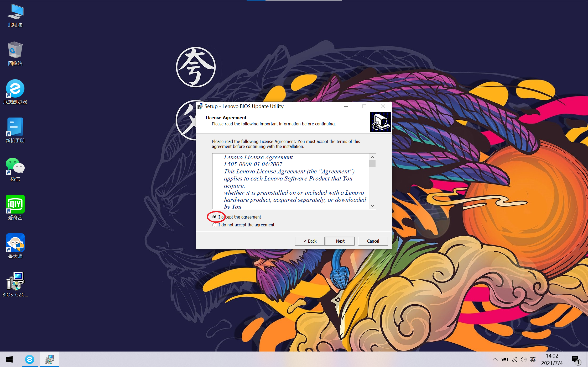Viewport: 588px width, 367px height.
Task: Toggle the 英 input method indicator
Action: (x=533, y=359)
